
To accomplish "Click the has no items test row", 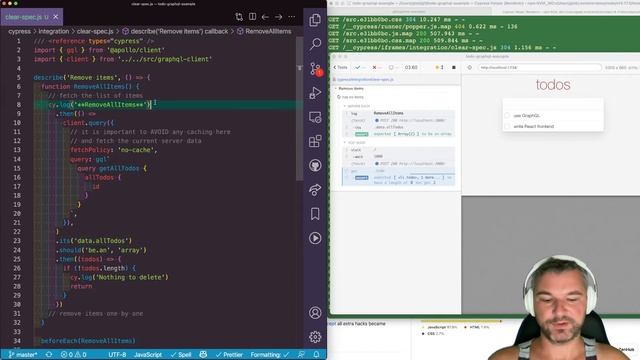I will click(x=353, y=97).
